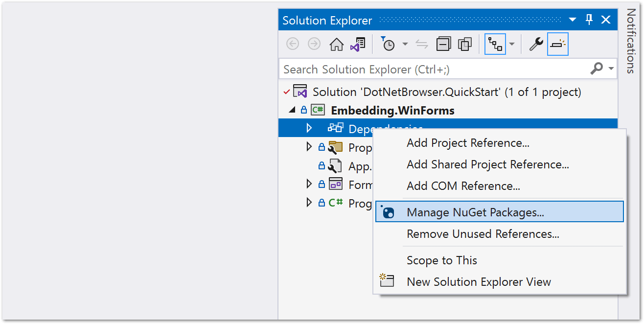Open search options dropdown arrow
The image size is (644, 324).
pos(611,69)
